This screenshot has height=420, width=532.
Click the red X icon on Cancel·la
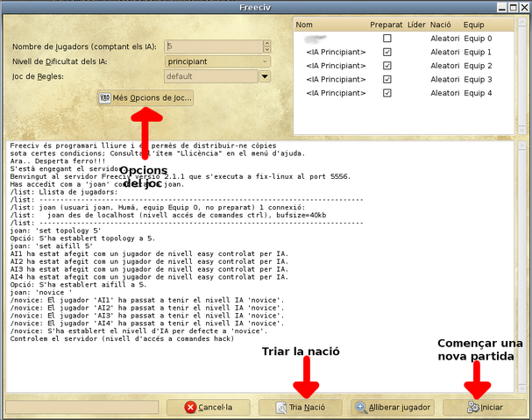pos(190,407)
